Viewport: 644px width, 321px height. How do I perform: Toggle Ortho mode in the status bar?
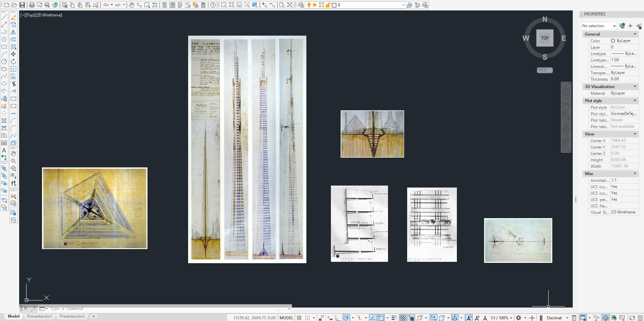(338, 318)
